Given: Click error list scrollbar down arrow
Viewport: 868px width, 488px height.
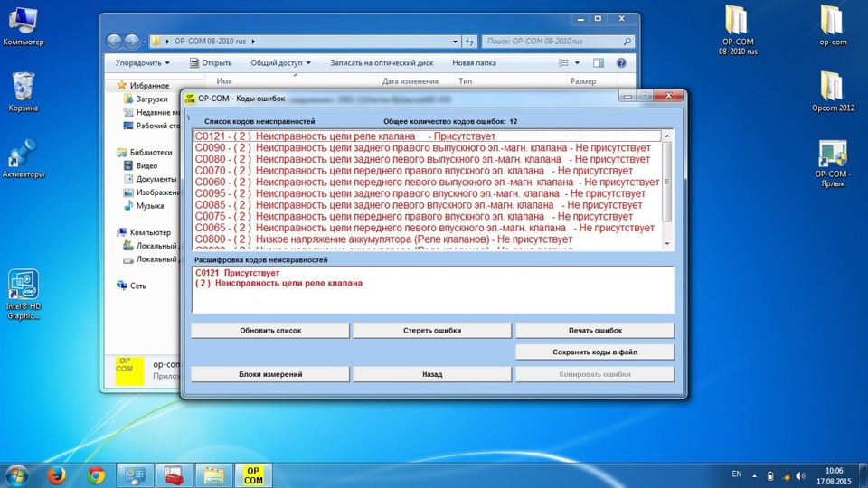Looking at the screenshot, I should click(x=667, y=244).
